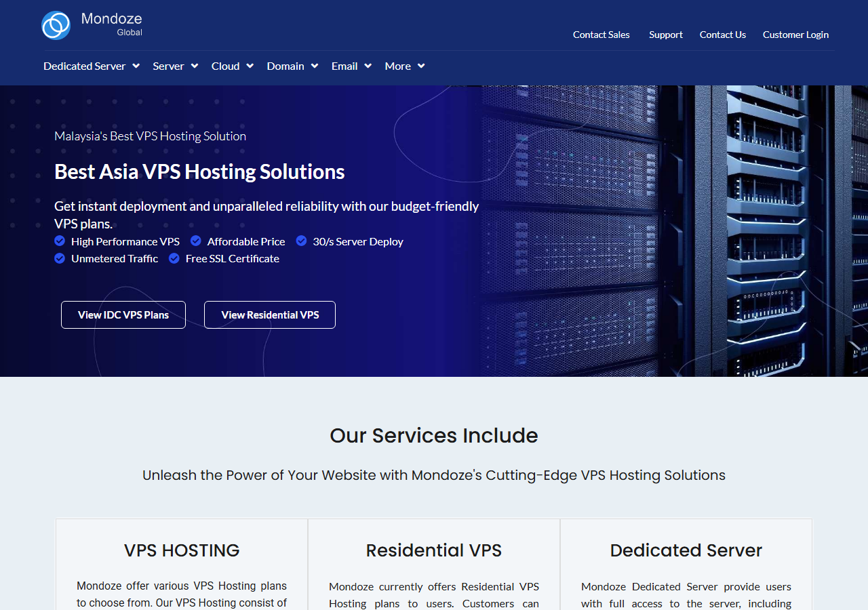Select the VPS HOSTING card heading
This screenshot has width=868, height=610.
(182, 550)
